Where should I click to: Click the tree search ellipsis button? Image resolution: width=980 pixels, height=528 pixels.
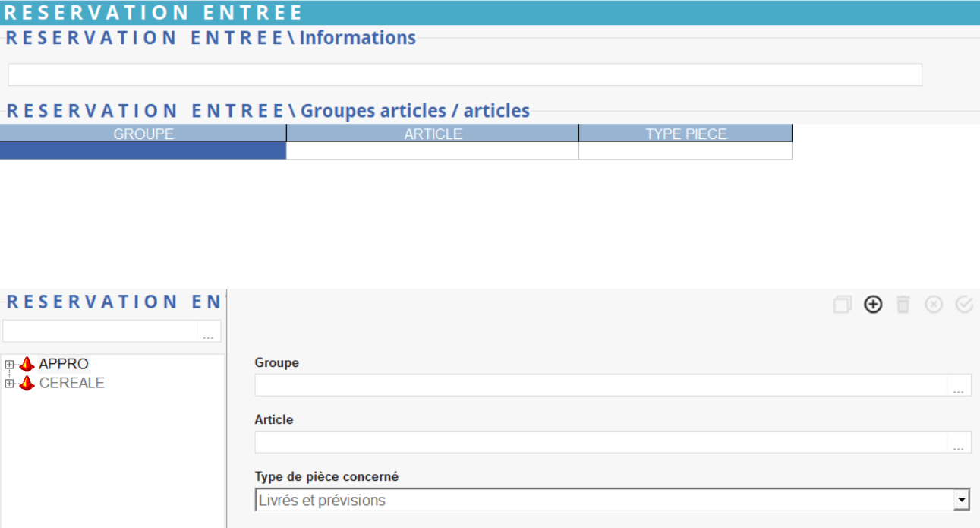pos(209,332)
